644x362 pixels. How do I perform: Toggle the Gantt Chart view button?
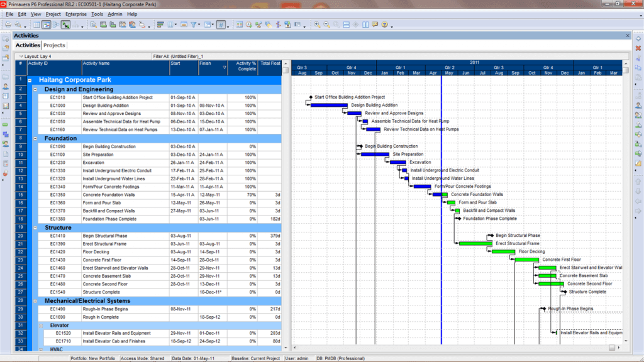[x=47, y=25]
